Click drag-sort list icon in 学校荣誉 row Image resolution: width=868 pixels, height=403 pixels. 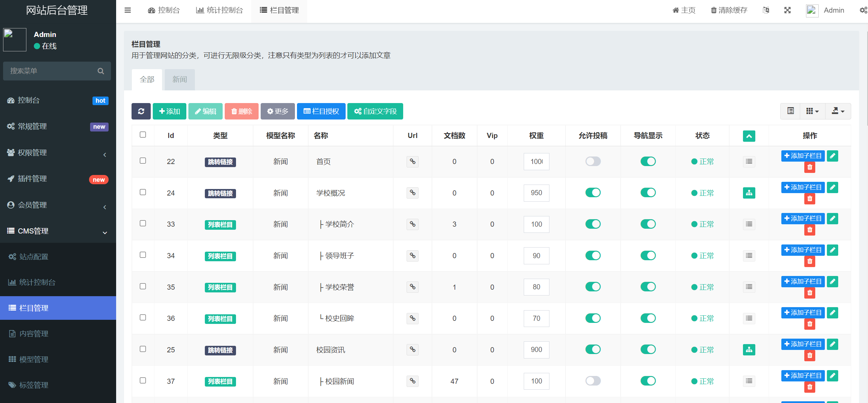[749, 287]
